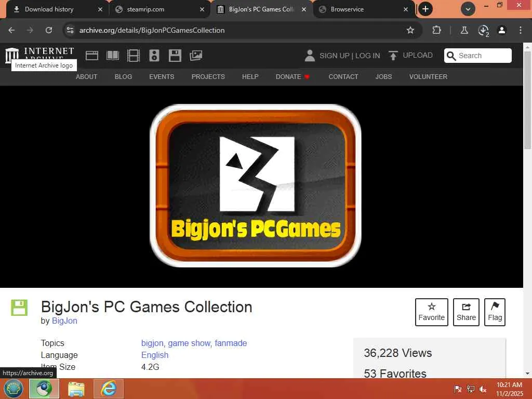Open the browser profile icon
The height and width of the screenshot is (399, 532).
coord(502,30)
